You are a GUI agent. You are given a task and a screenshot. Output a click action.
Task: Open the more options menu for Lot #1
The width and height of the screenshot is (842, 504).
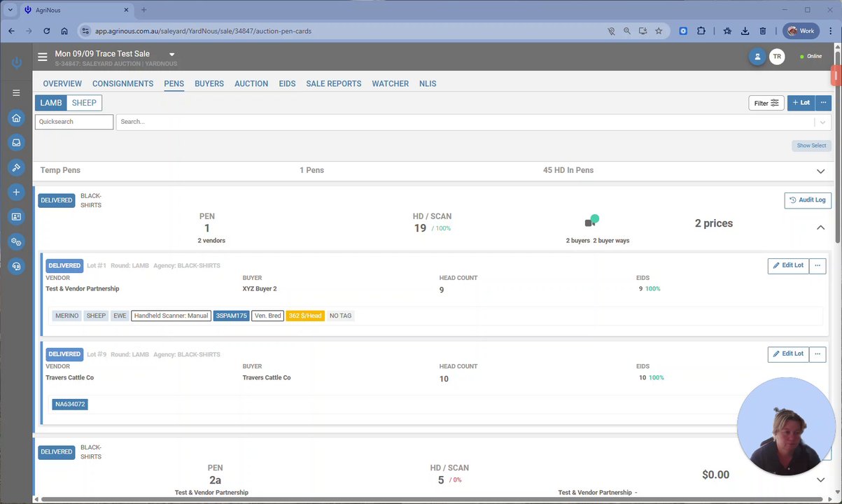pyautogui.click(x=817, y=265)
